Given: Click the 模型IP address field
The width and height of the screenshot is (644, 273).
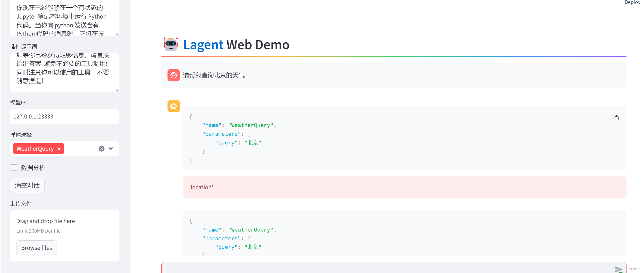Looking at the screenshot, I should point(64,116).
